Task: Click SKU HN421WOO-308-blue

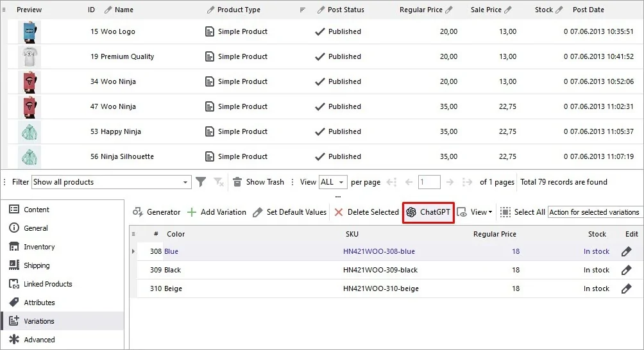Action: click(x=379, y=251)
